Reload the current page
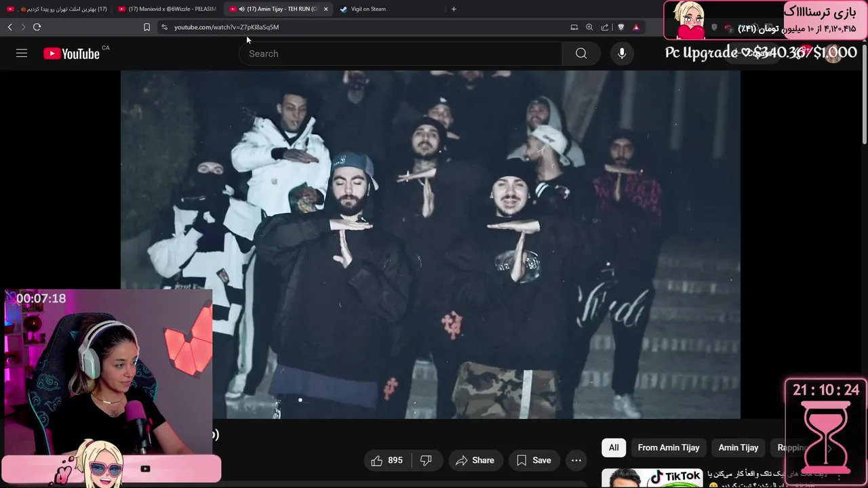The width and height of the screenshot is (868, 488). 37,27
